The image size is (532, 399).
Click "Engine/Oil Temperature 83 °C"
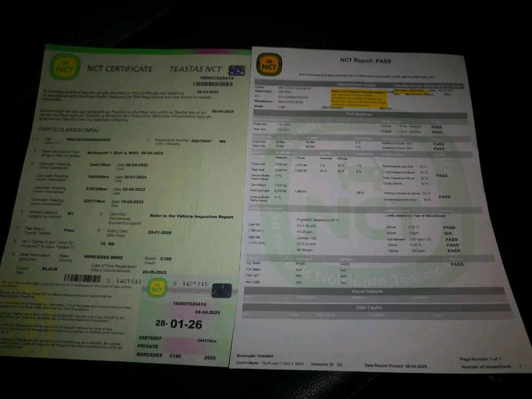pyautogui.click(x=317, y=220)
